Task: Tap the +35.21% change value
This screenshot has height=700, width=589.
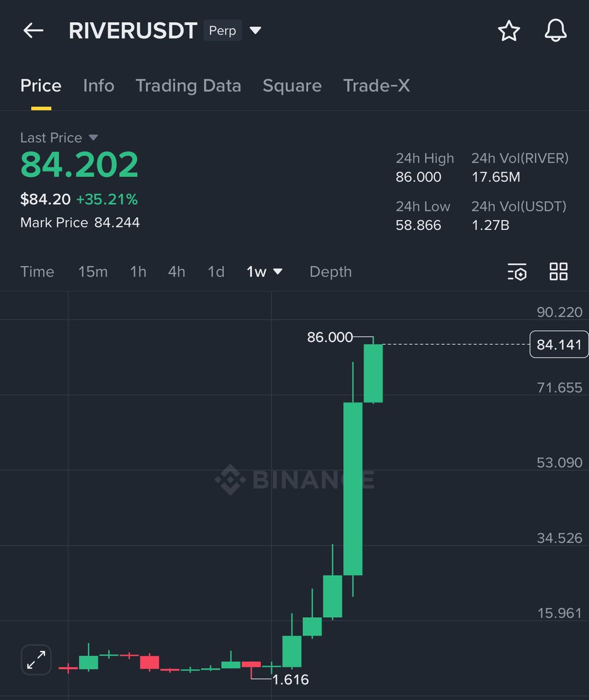Action: pyautogui.click(x=107, y=199)
